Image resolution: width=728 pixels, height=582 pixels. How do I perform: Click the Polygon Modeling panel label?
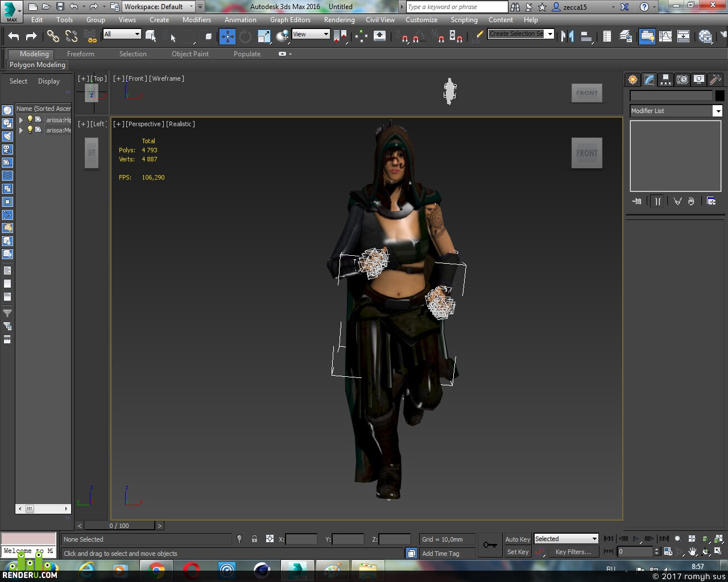click(38, 65)
